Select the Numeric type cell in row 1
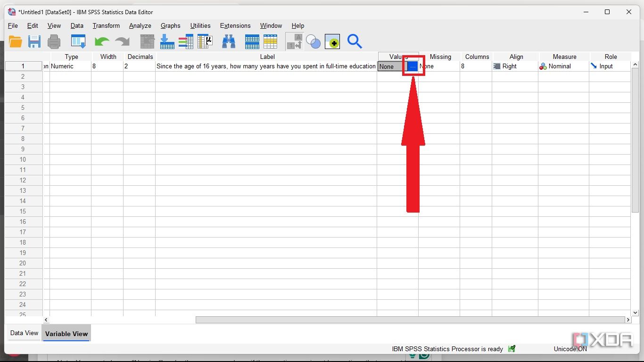644x362 pixels. pos(71,66)
